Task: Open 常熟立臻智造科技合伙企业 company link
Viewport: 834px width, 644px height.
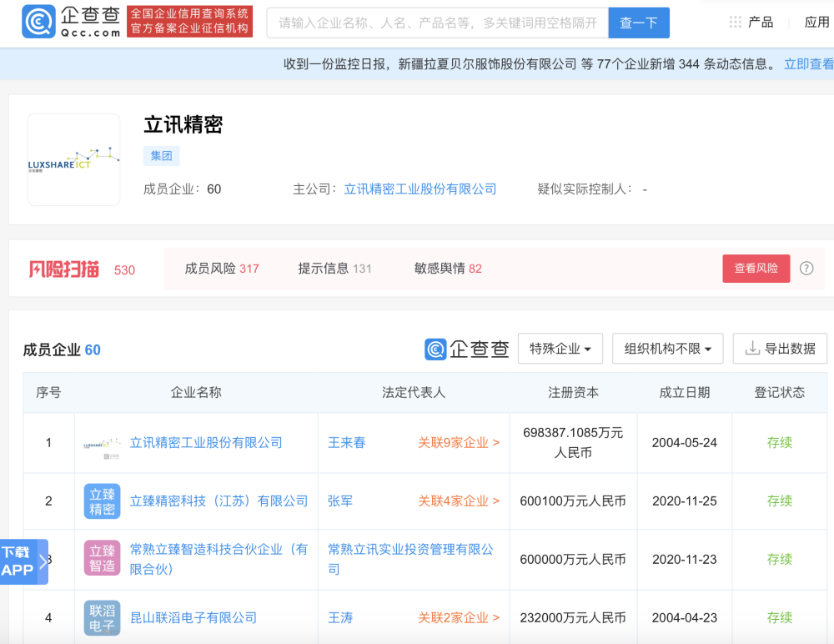Action: click(x=219, y=559)
